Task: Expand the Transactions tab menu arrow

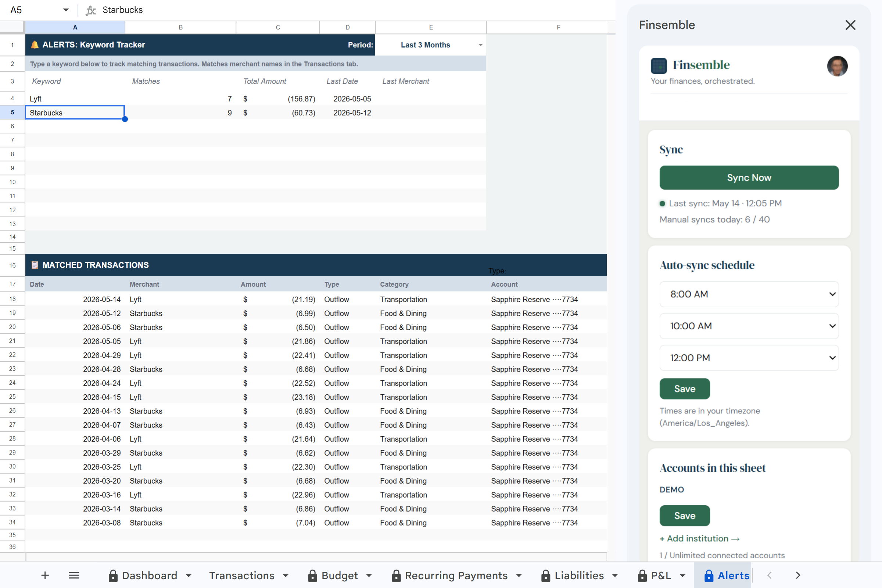Action: pyautogui.click(x=286, y=576)
